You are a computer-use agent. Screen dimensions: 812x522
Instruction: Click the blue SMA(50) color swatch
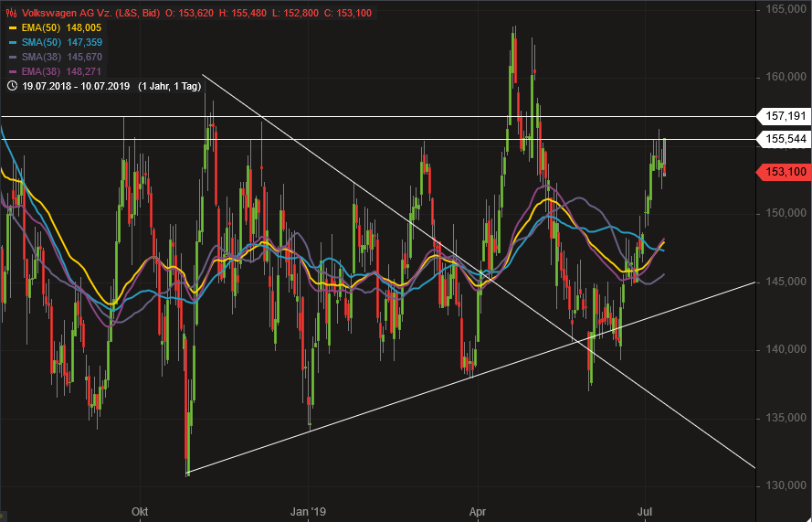pyautogui.click(x=13, y=42)
